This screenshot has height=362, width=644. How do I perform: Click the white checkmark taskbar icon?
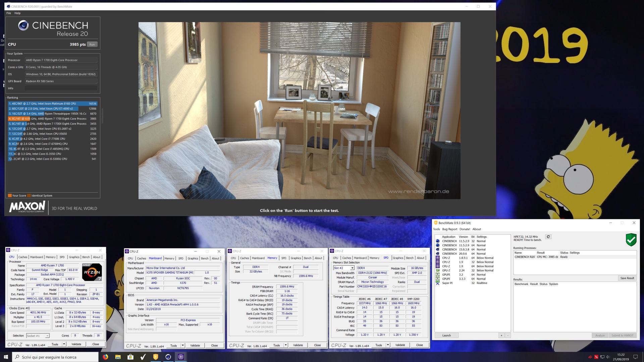(143, 357)
